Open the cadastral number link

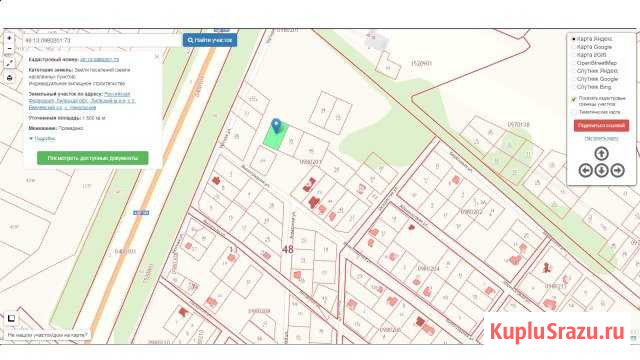100,60
